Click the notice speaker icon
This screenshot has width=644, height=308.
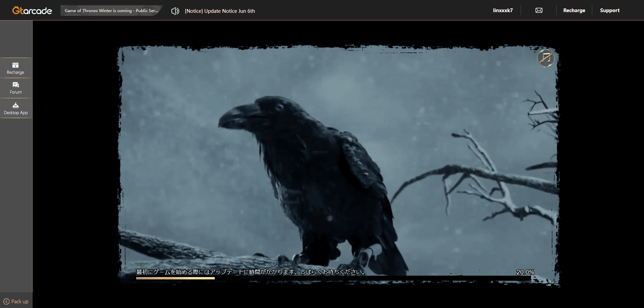click(175, 11)
